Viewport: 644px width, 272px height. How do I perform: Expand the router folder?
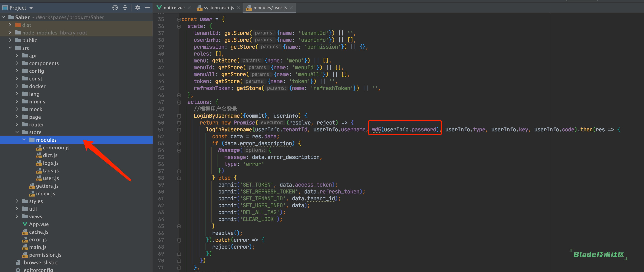(17, 124)
